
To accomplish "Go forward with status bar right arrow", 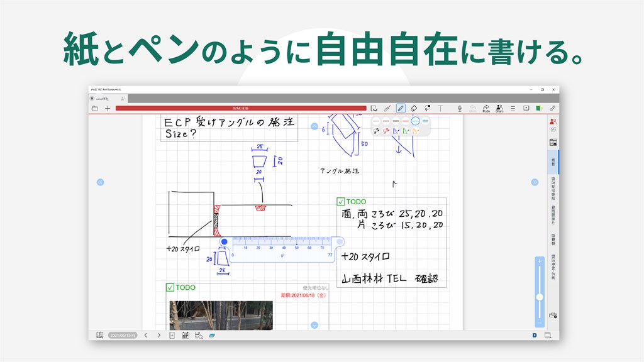I will 159,336.
